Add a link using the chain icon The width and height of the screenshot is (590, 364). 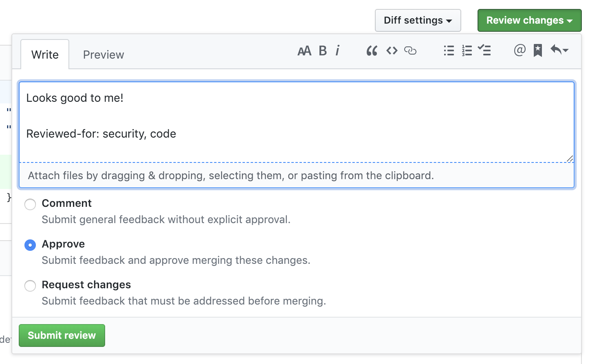click(410, 51)
